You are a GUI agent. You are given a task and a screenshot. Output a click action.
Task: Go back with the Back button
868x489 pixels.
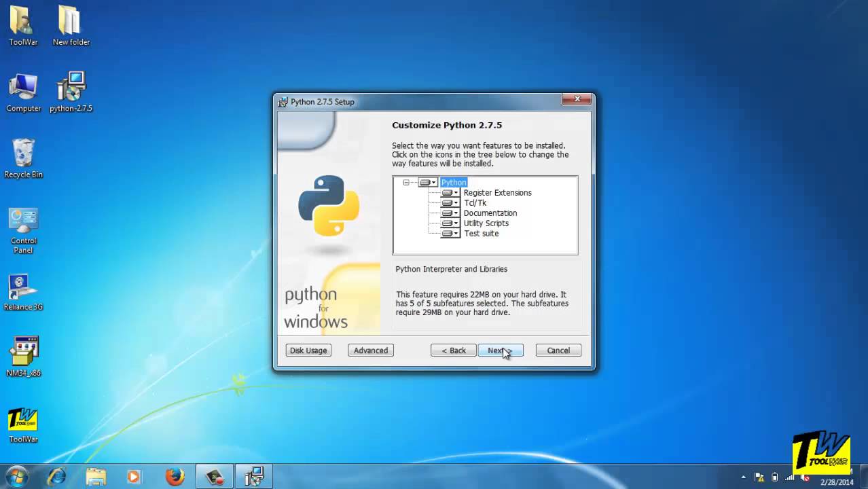(454, 350)
